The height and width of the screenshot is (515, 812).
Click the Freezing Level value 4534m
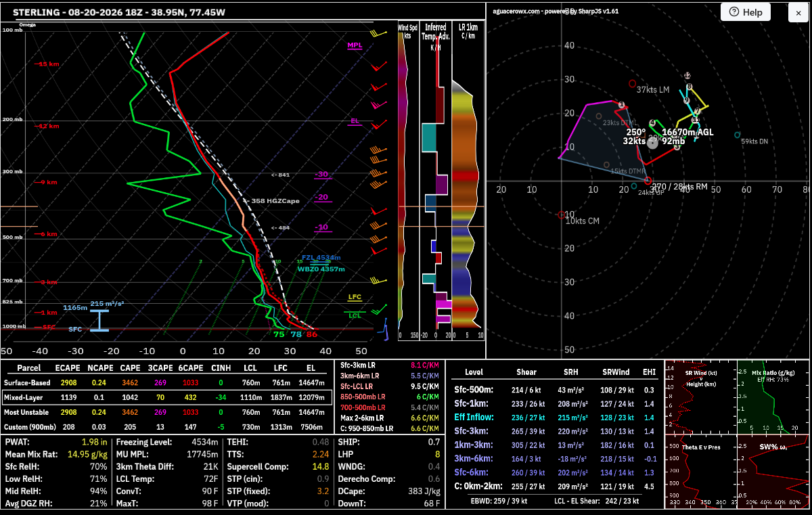[205, 442]
